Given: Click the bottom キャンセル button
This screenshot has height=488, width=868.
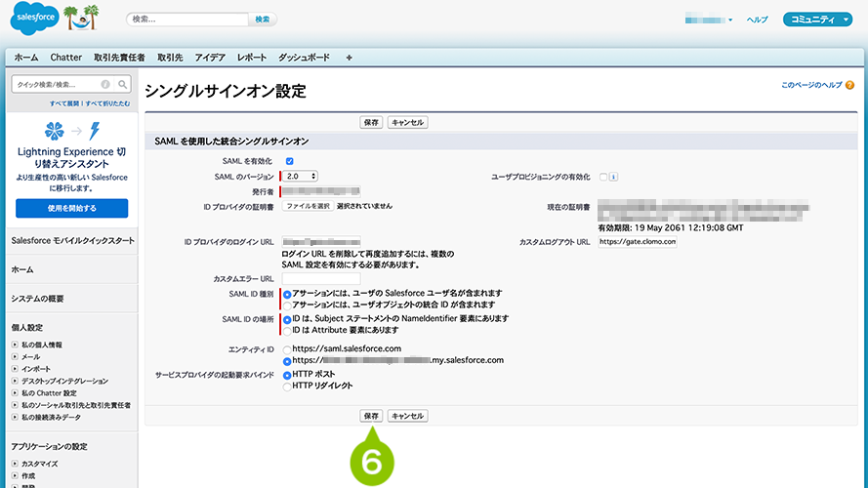Looking at the screenshot, I should coord(407,416).
